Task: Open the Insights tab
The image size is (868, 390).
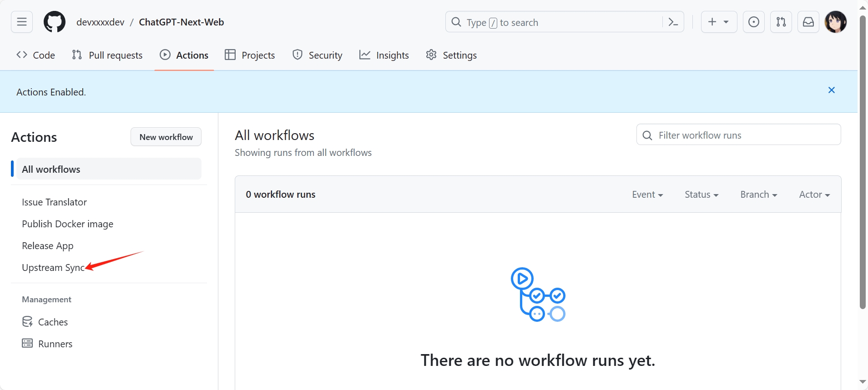Action: point(384,55)
